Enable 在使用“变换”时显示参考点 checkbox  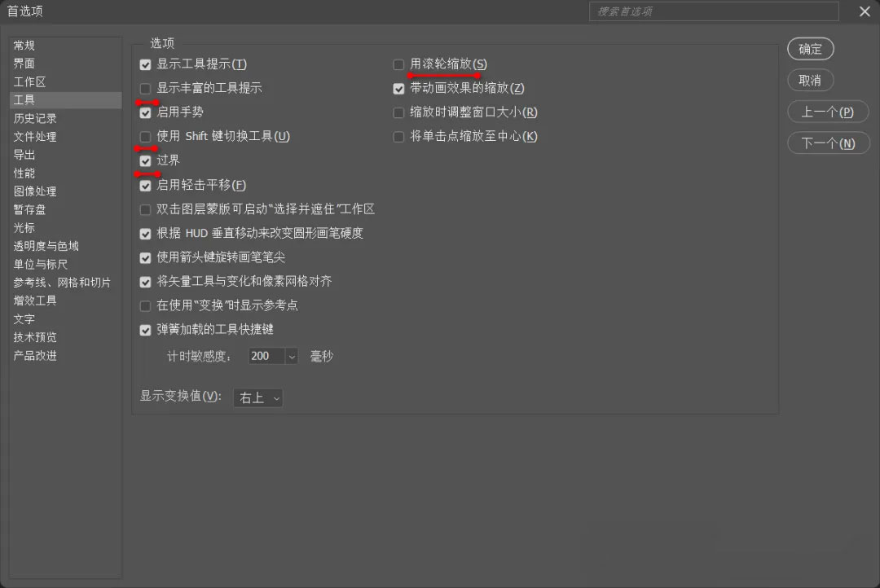[x=145, y=305]
